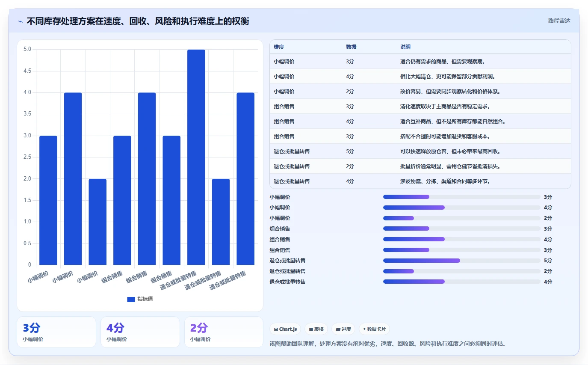Click the 小幅调价 progress bar showing 4分
This screenshot has height=365, width=588.
click(462, 208)
